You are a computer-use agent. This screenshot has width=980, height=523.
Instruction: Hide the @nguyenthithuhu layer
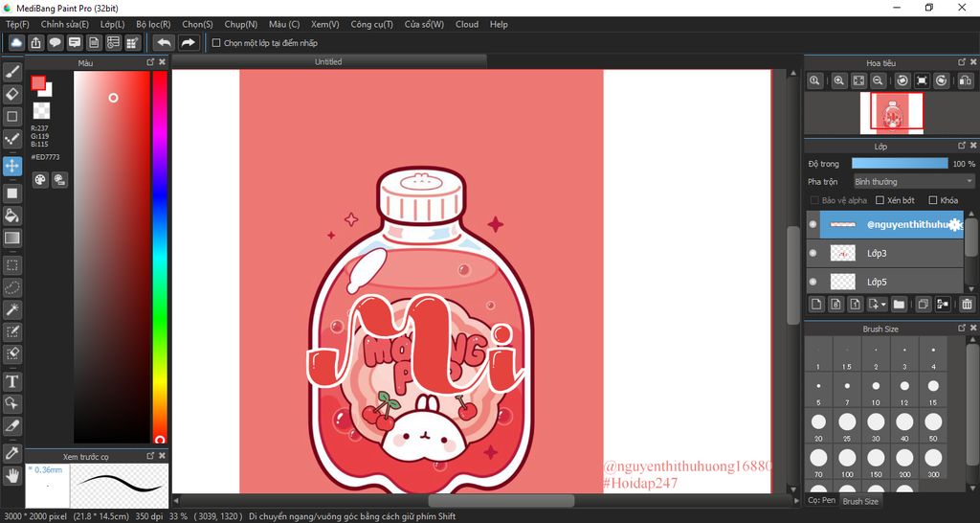tap(813, 224)
